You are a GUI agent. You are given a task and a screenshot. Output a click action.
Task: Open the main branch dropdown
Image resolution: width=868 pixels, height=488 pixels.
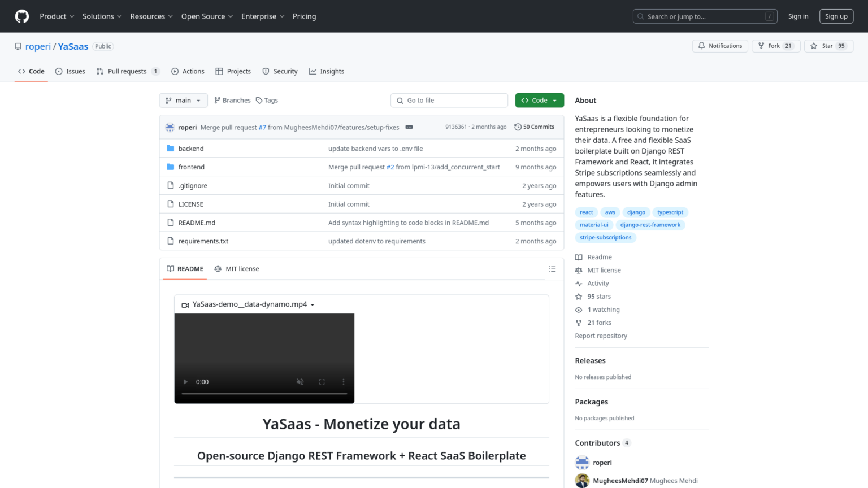tap(183, 100)
